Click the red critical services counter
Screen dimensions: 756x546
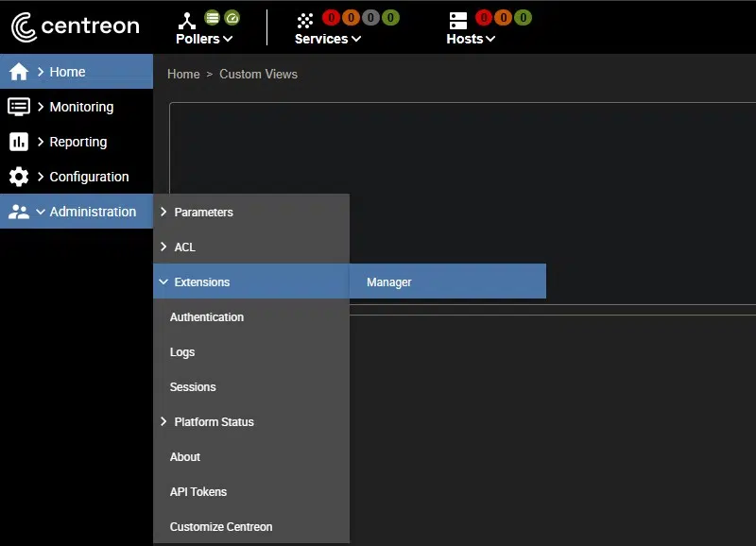(x=331, y=17)
